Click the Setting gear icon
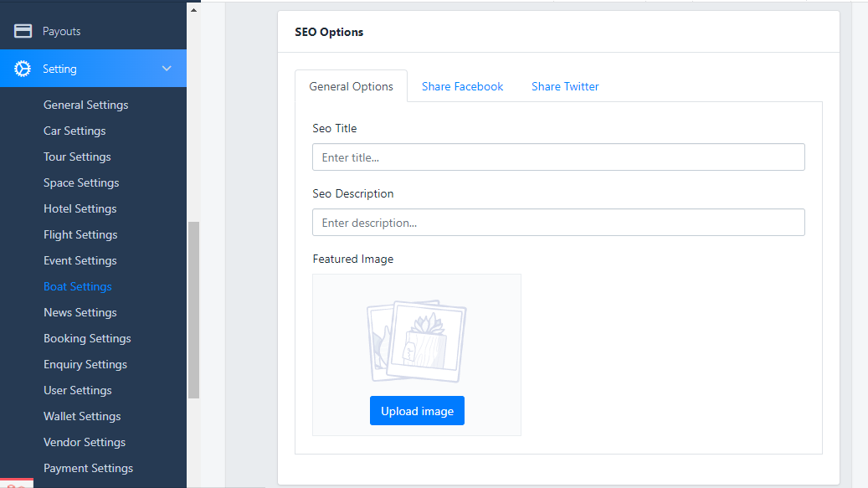The width and height of the screenshot is (868, 488). [x=23, y=69]
